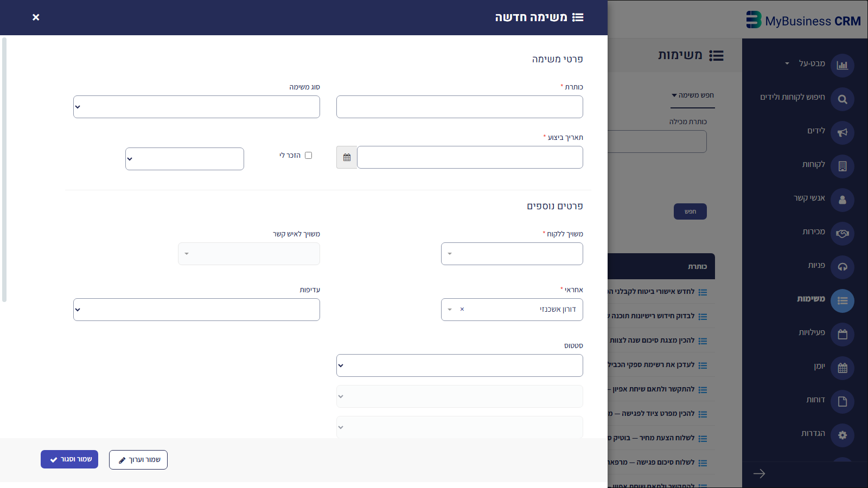Select לקוחות in the sidebar menu

(x=814, y=164)
